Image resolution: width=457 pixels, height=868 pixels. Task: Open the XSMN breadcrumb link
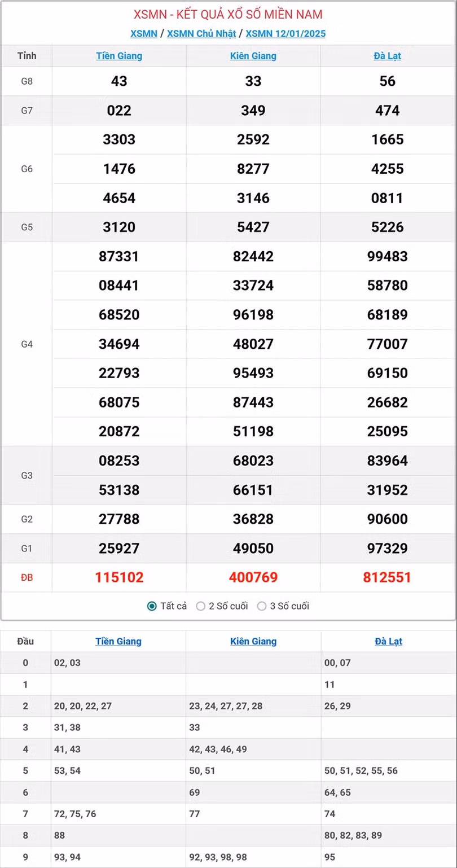pos(143,33)
